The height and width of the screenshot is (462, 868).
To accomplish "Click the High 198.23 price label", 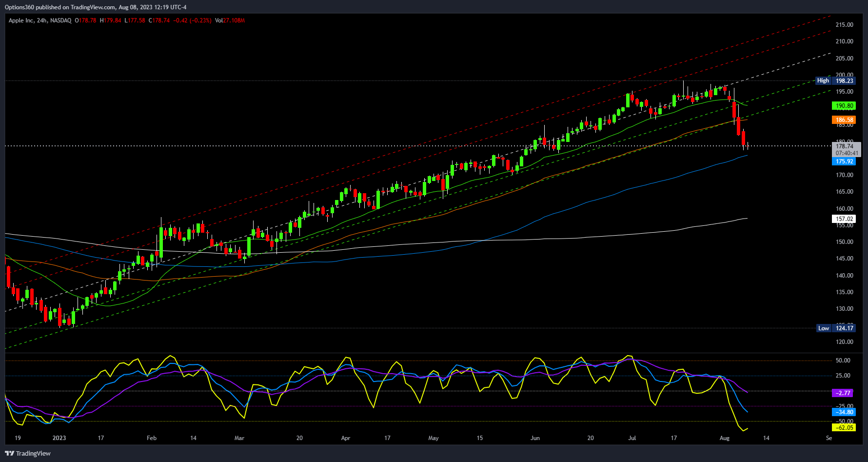I will pos(836,80).
